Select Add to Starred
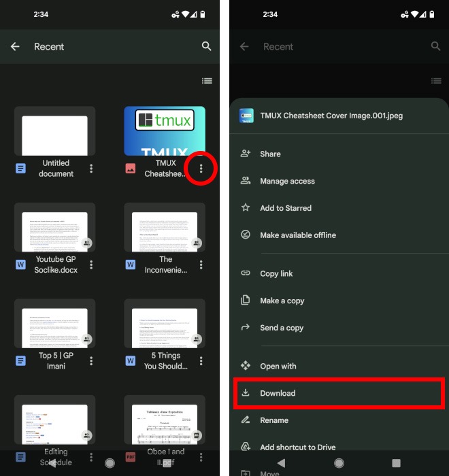 [339, 208]
